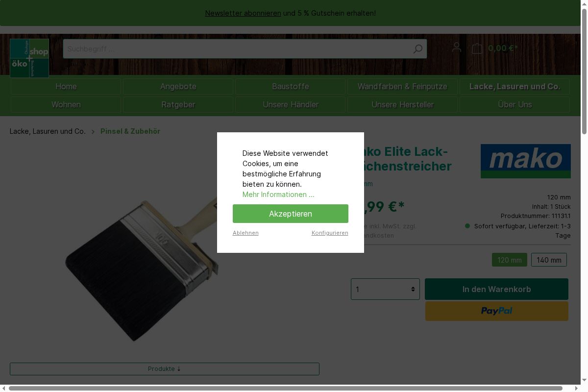Viewport: 588px width, 392px height.
Task: Decline cookies via Ablehnen link
Action: pos(245,233)
